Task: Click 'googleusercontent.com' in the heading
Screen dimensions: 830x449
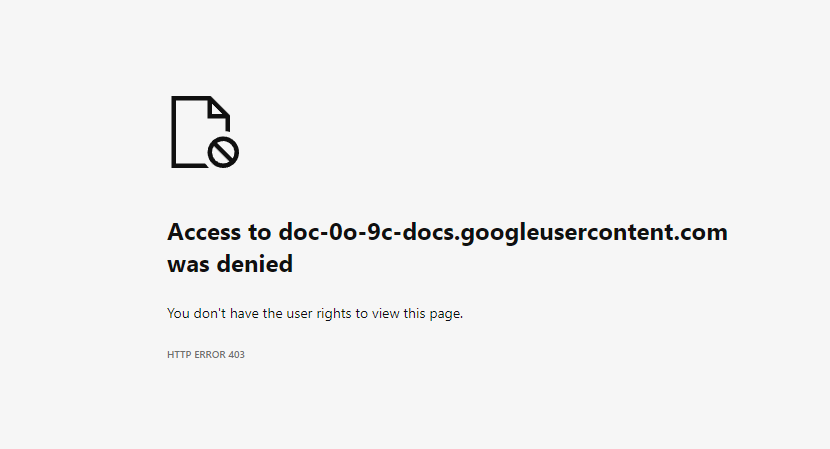Action: coord(594,233)
